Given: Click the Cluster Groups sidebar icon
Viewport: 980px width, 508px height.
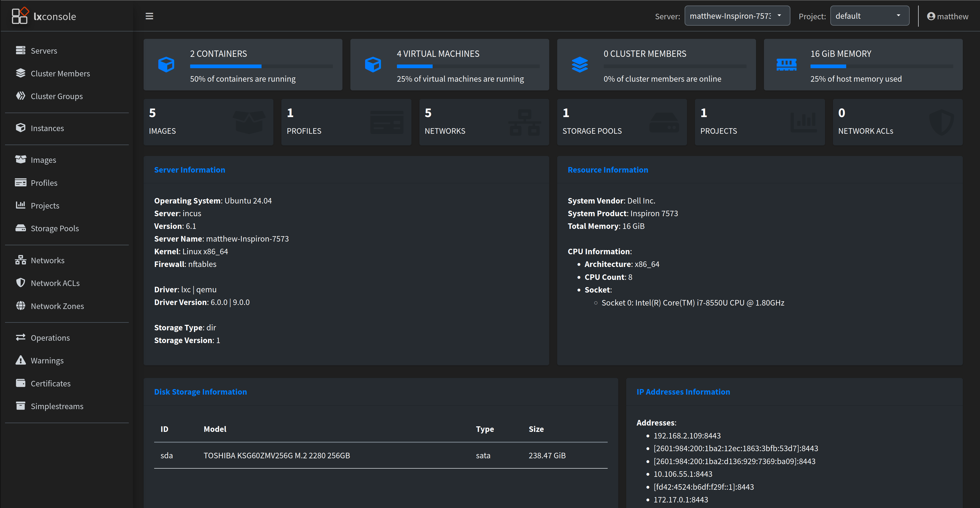Looking at the screenshot, I should pos(21,96).
